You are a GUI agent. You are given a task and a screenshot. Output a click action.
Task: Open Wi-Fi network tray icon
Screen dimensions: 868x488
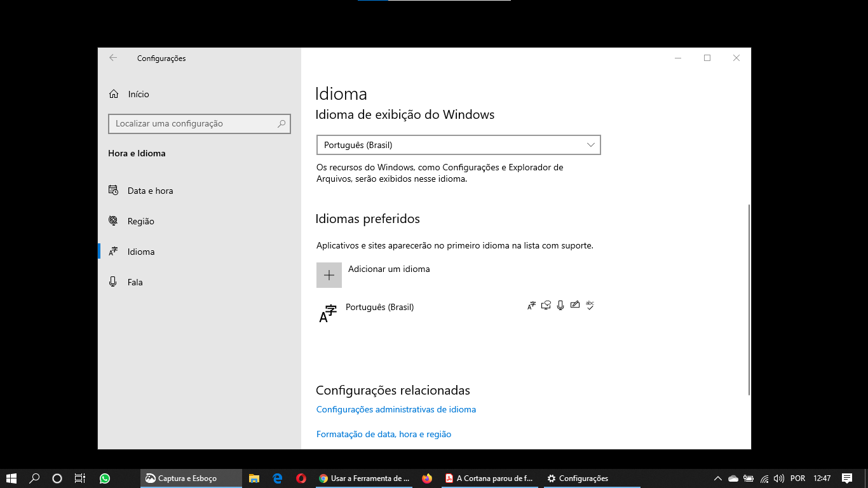click(x=764, y=478)
